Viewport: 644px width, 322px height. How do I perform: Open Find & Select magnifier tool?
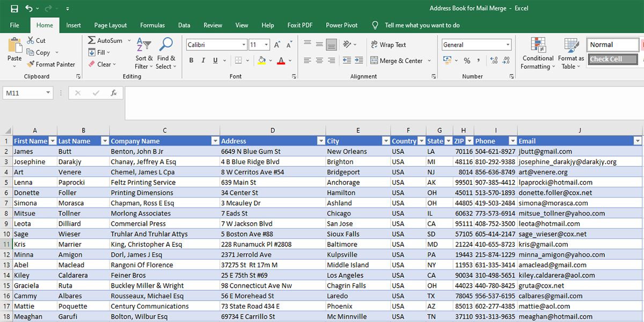pyautogui.click(x=166, y=45)
